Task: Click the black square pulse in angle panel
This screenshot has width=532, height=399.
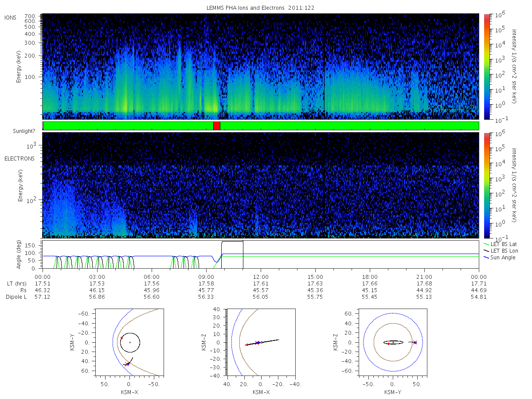Action: point(232,254)
